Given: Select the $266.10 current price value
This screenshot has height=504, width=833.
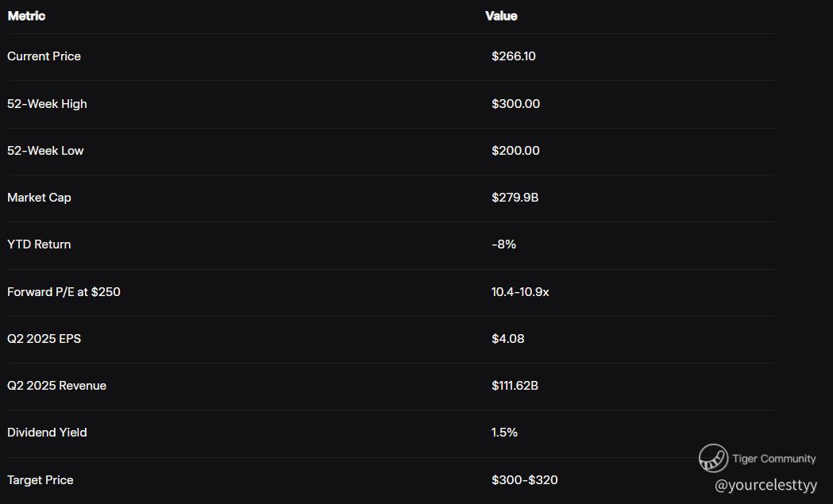Looking at the screenshot, I should click(x=513, y=56).
